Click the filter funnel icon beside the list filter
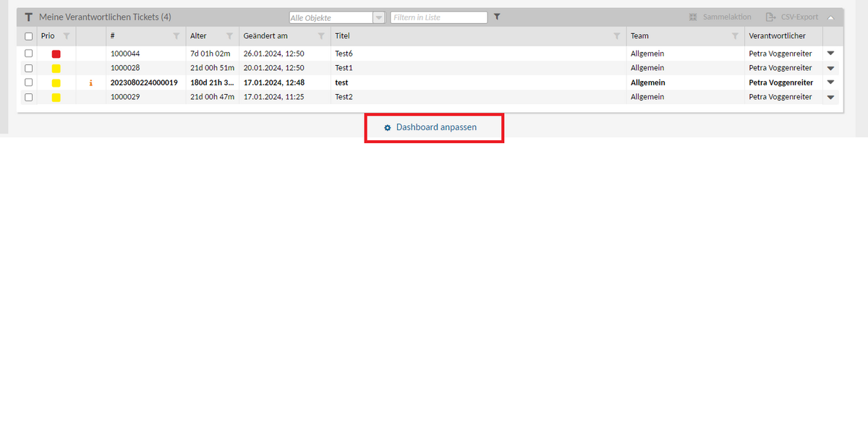 coord(497,17)
